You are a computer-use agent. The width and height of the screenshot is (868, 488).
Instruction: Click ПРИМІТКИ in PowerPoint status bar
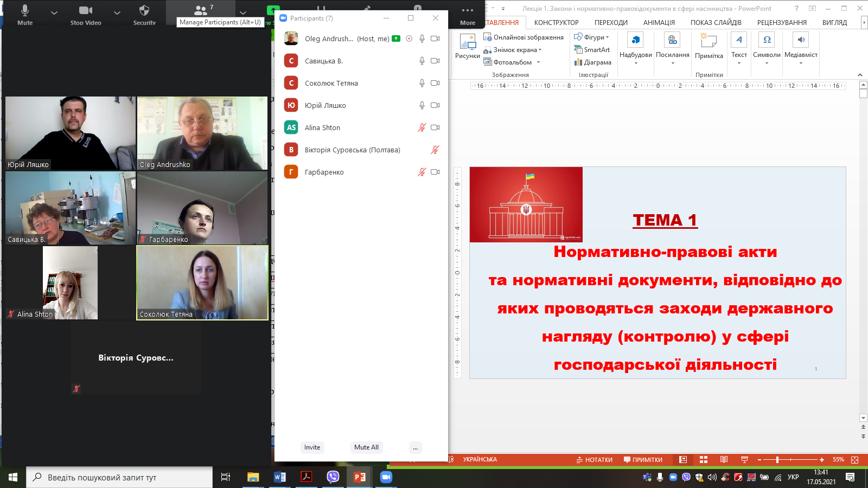pyautogui.click(x=643, y=460)
